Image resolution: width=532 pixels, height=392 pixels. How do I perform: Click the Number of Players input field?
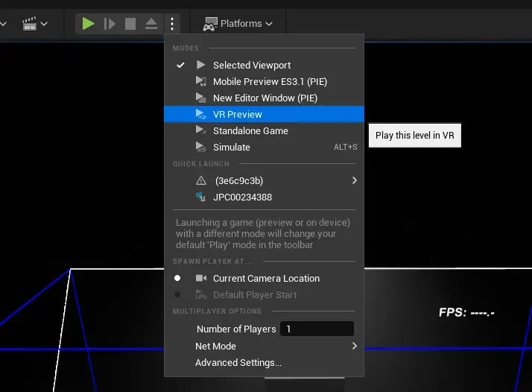click(317, 329)
